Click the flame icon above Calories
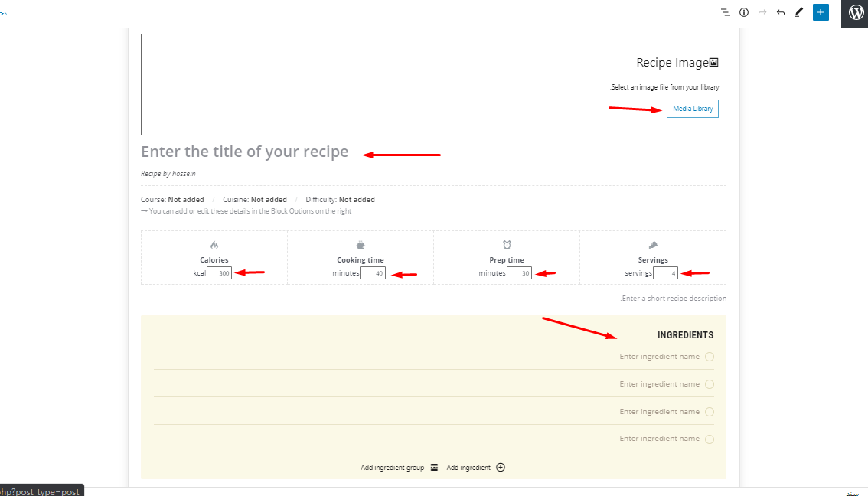Viewport: 868px width, 496px height. [x=214, y=245]
